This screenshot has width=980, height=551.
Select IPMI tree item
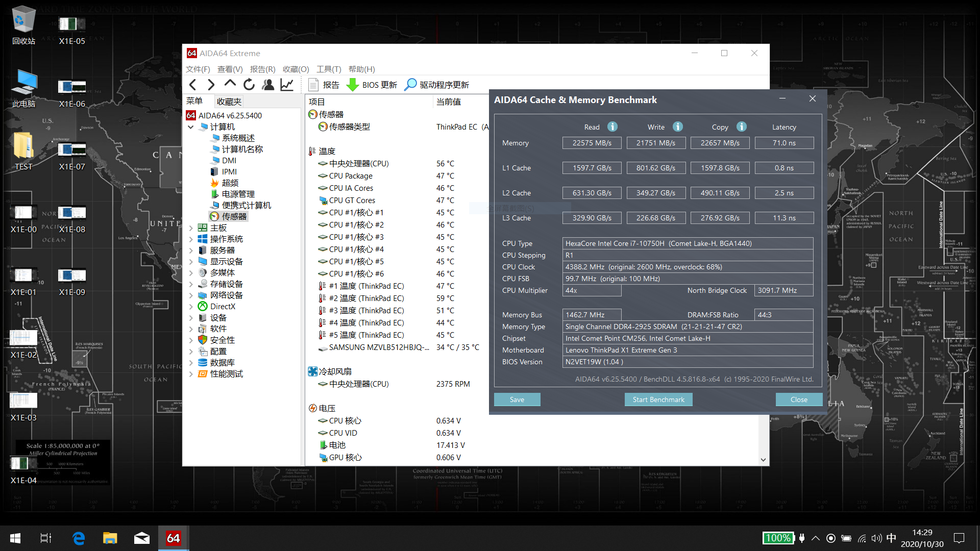[229, 172]
